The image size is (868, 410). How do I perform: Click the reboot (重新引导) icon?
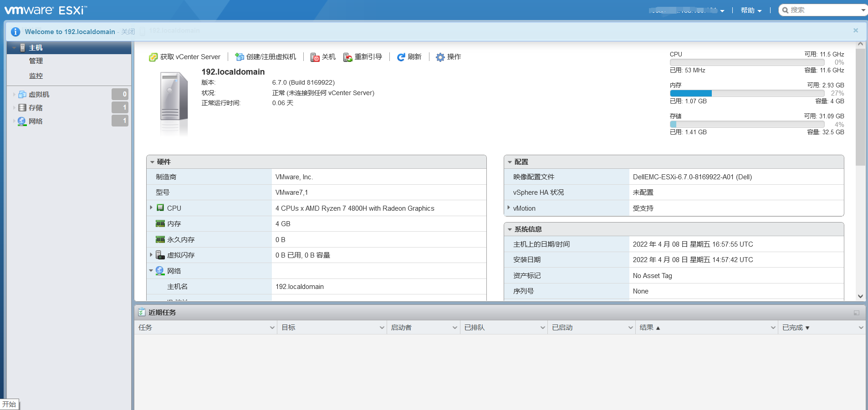click(x=347, y=57)
